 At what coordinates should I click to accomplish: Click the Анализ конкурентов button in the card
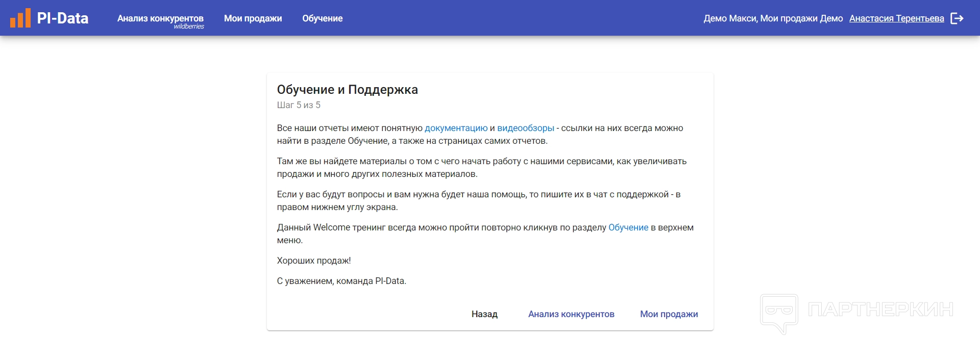(571, 314)
